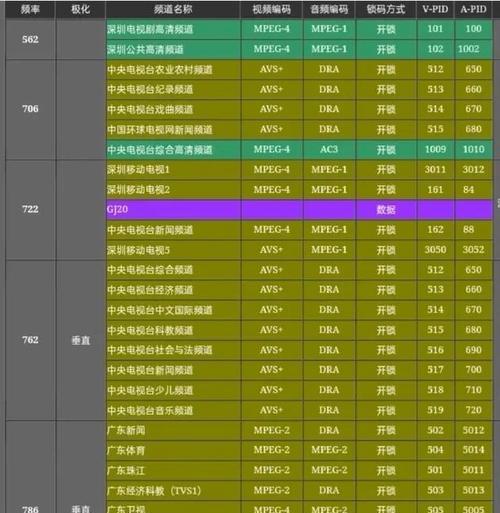The height and width of the screenshot is (513, 500).
Task: Click V-PID value 3050
Action: tap(435, 250)
